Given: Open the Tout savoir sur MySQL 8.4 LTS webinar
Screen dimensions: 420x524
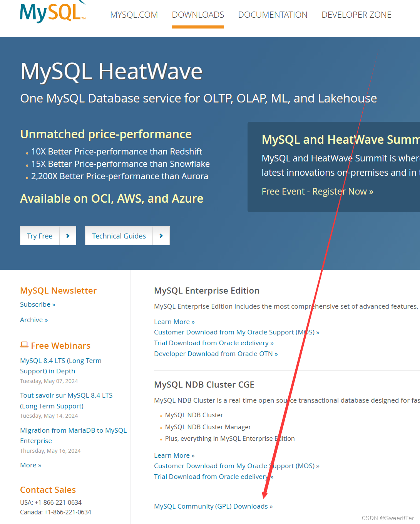Looking at the screenshot, I should (x=66, y=401).
